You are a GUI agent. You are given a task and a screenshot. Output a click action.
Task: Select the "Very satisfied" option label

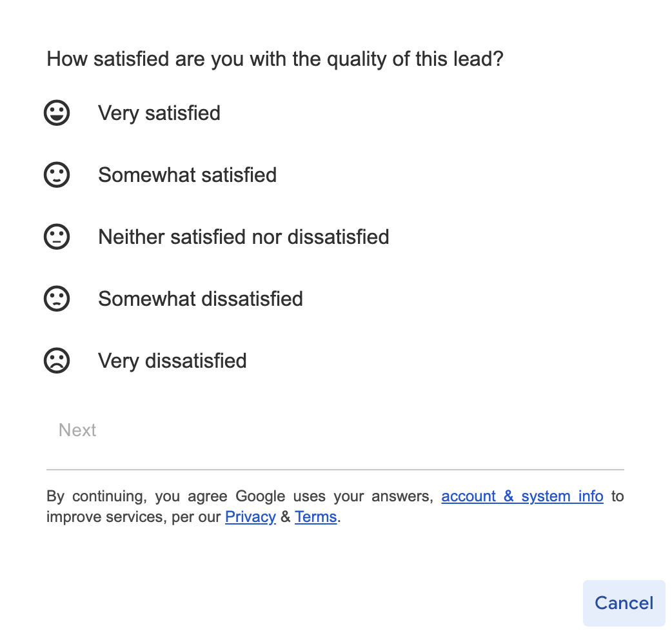pyautogui.click(x=159, y=113)
